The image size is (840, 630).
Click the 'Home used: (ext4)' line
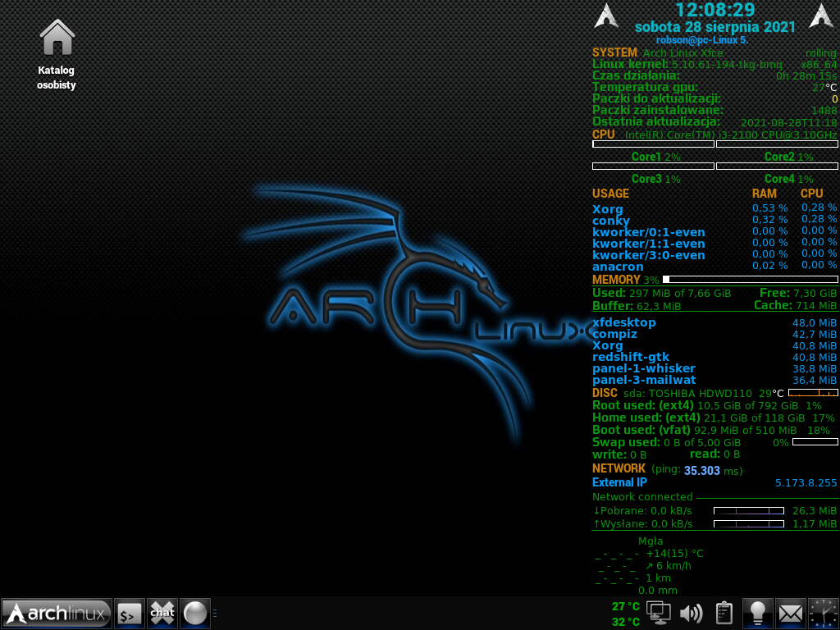point(714,418)
